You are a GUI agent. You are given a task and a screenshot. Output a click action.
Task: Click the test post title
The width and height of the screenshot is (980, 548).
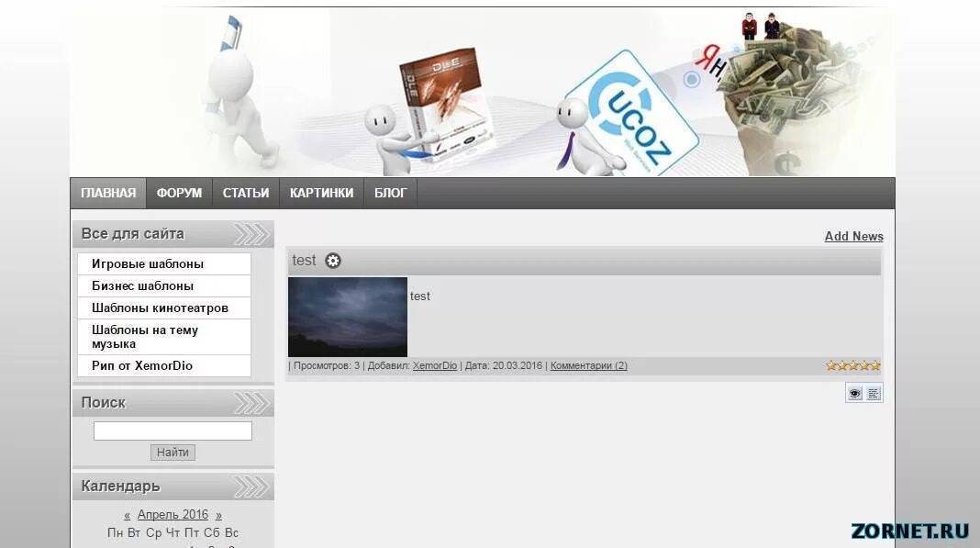coord(304,261)
